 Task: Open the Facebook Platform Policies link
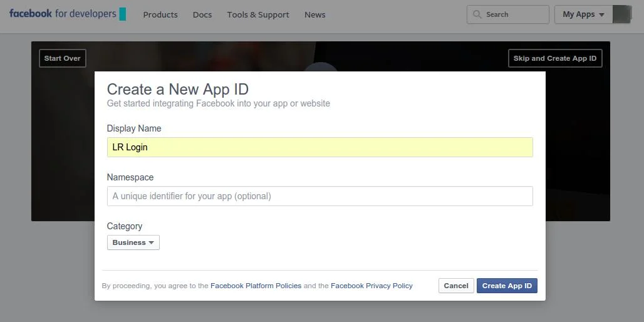click(256, 286)
